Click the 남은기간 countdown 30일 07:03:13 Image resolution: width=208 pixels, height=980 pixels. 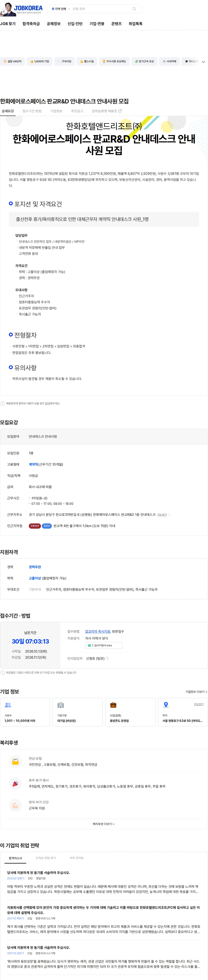pos(30,641)
